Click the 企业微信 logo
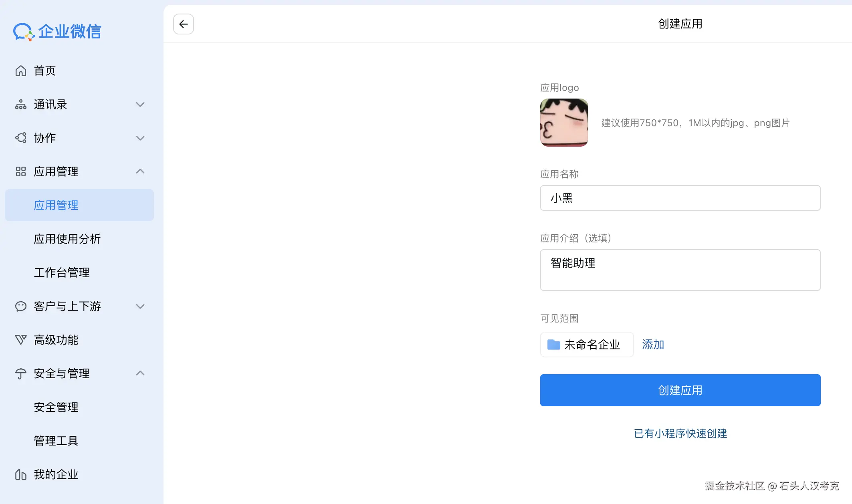 57,32
